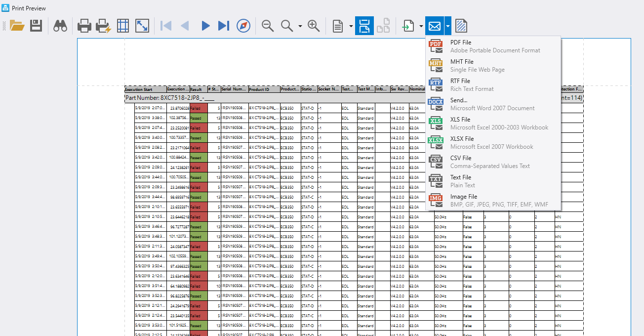Toggle continuous scrolling (highlighted page icon)
Image resolution: width=644 pixels, height=336 pixels.
coord(364,26)
